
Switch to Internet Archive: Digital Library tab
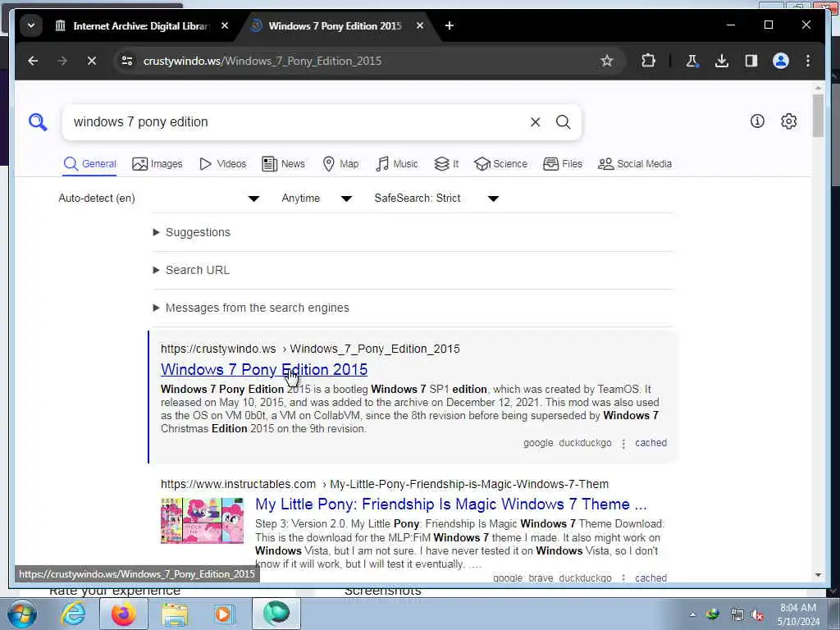141,25
